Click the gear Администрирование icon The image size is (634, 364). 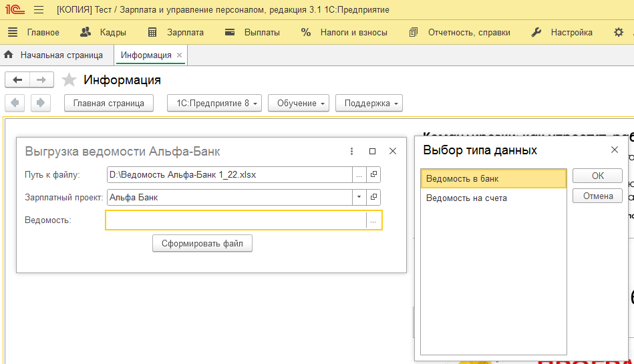click(619, 32)
